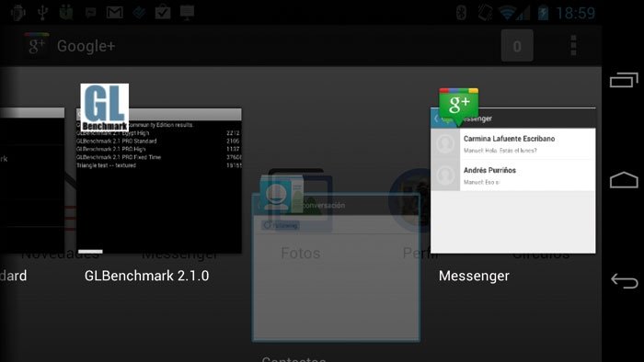
Task: Tap the presentation screen notification icon
Action: [x=188, y=12]
